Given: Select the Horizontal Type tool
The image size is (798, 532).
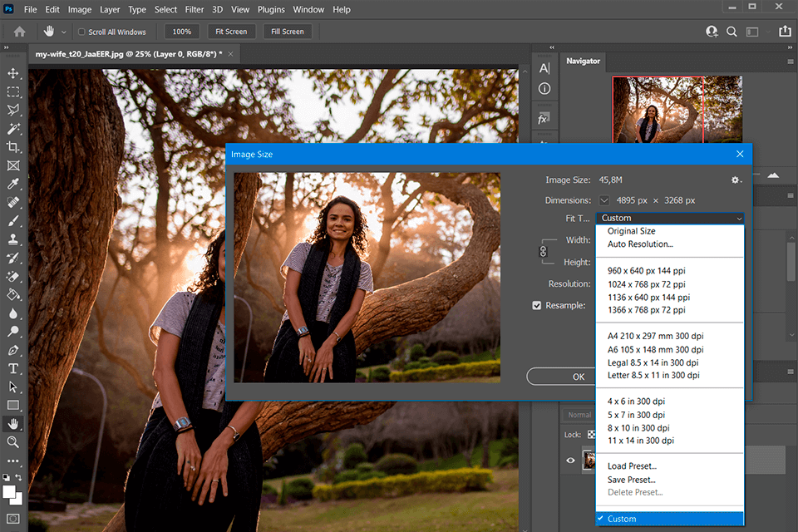Looking at the screenshot, I should [13, 368].
